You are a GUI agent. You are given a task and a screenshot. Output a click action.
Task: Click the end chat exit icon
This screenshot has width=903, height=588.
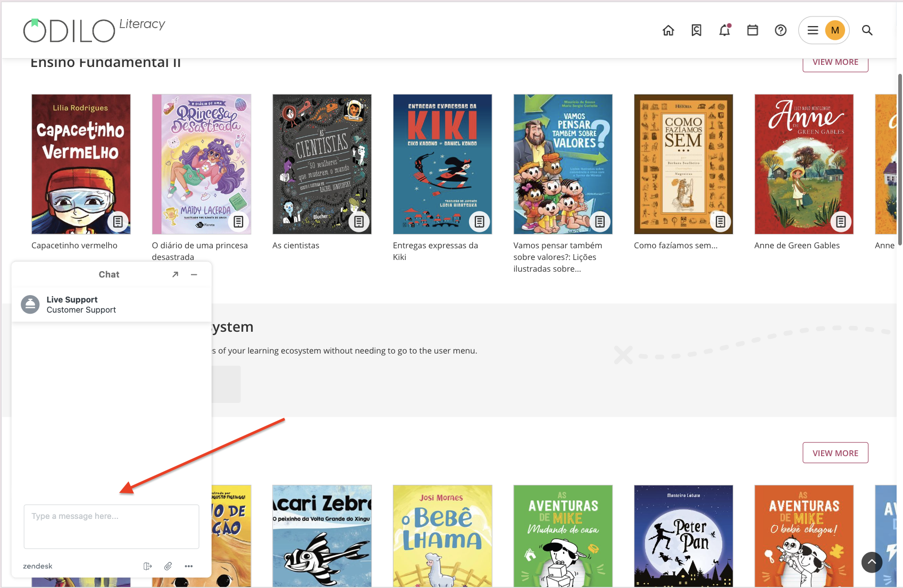pyautogui.click(x=148, y=566)
